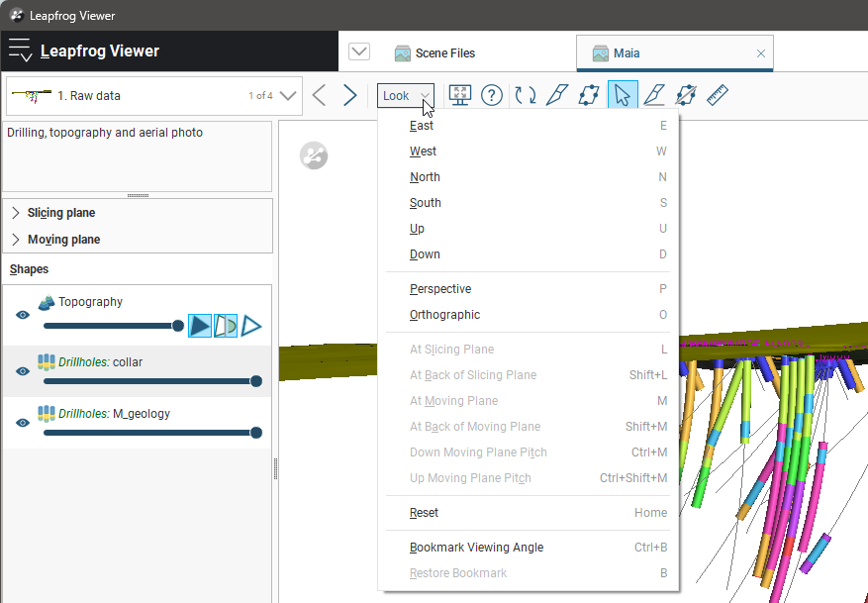This screenshot has width=868, height=603.
Task: Choose Up from the Look menu
Action: coord(529,229)
